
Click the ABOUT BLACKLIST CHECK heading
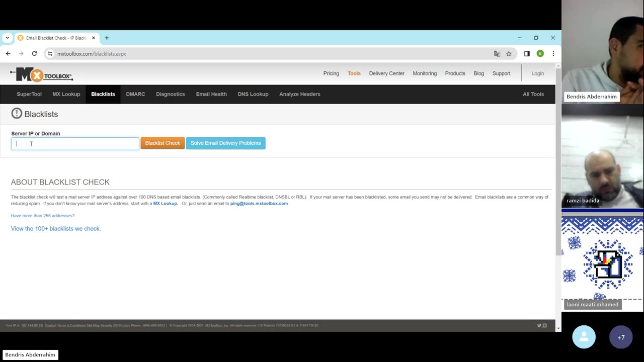[60, 182]
